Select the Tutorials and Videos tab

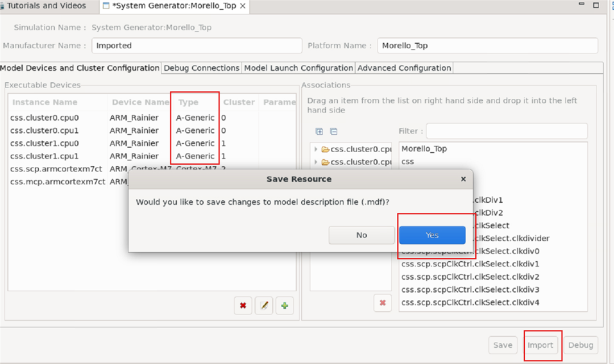click(46, 6)
